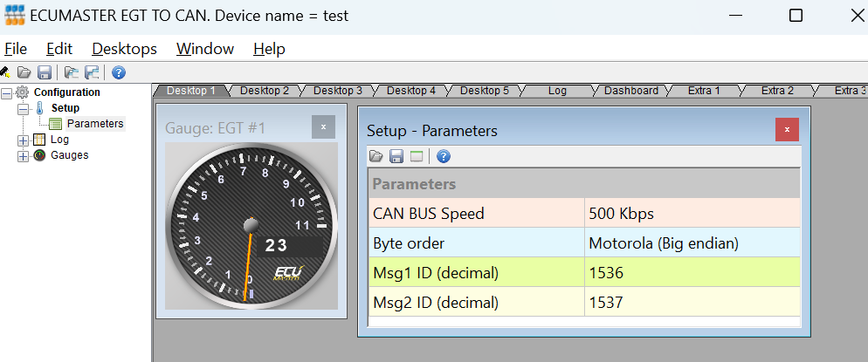Expand the Log tree node

(x=24, y=141)
